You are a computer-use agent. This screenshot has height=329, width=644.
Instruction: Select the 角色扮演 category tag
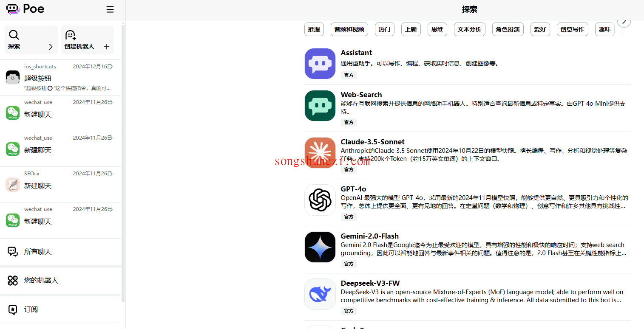[x=508, y=29]
